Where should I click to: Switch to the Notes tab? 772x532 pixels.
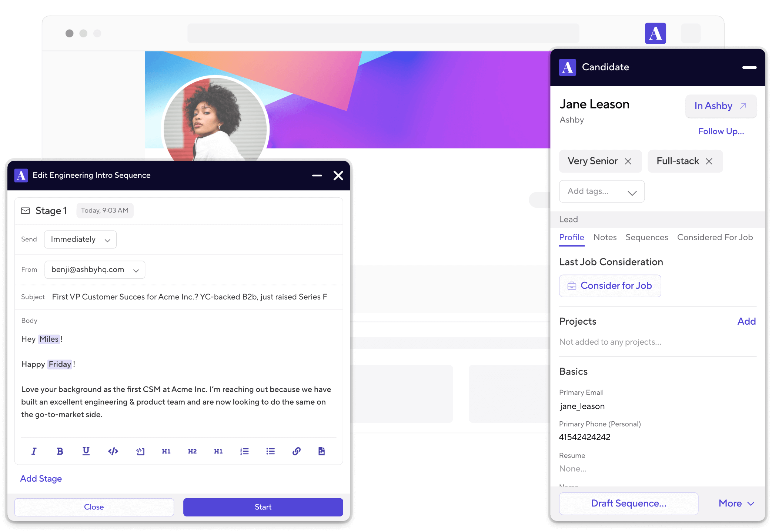point(605,238)
